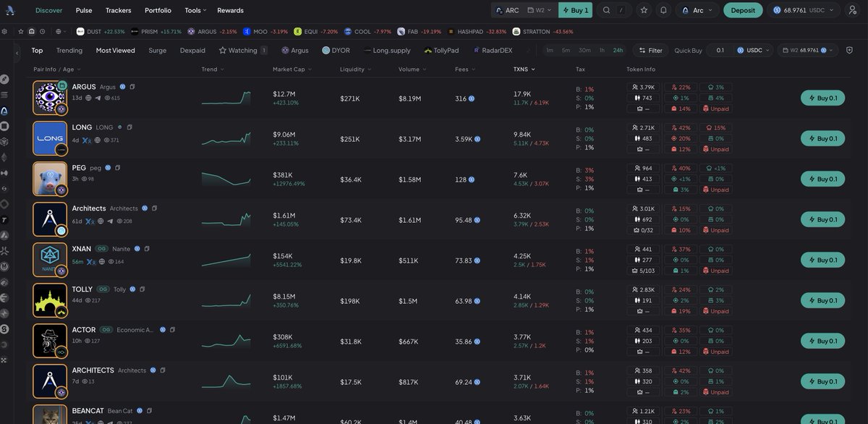Open the notifications bell icon
This screenshot has width=868, height=424.
663,10
